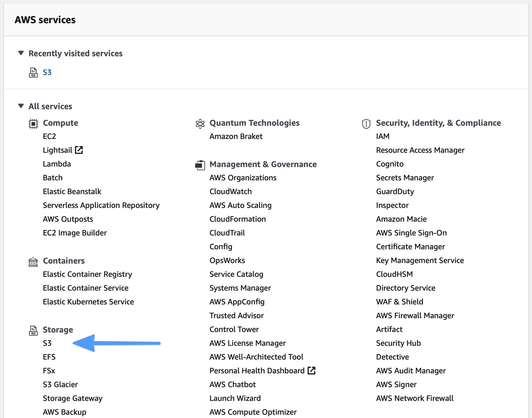The image size is (532, 418).
Task: Select Lambda under Compute
Action: [x=57, y=164]
